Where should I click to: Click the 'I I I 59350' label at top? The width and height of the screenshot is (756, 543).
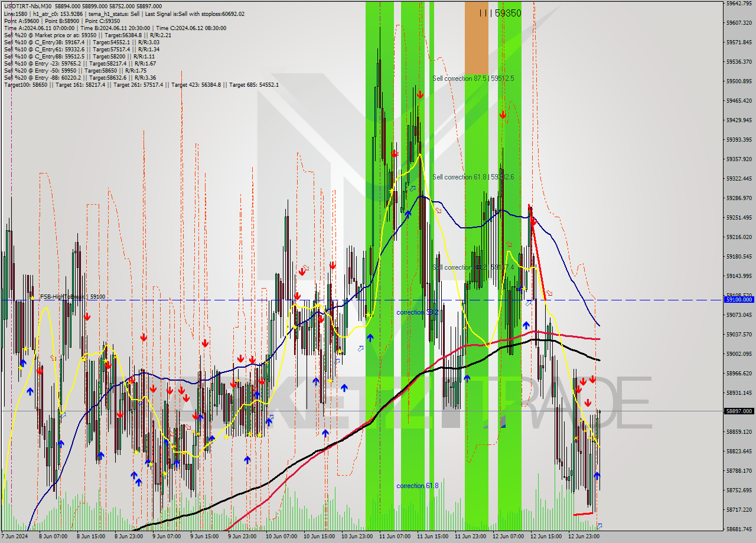pyautogui.click(x=500, y=13)
